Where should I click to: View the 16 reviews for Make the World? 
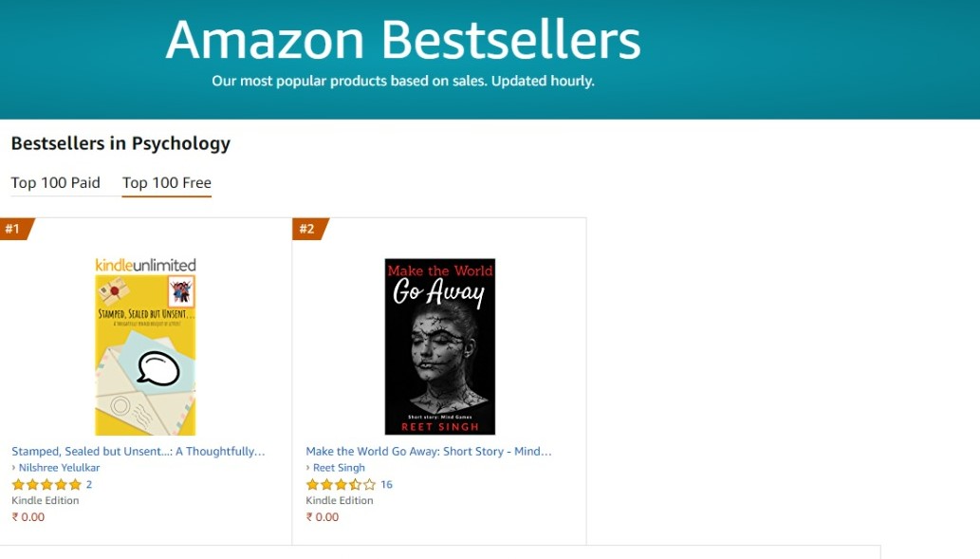coord(386,485)
